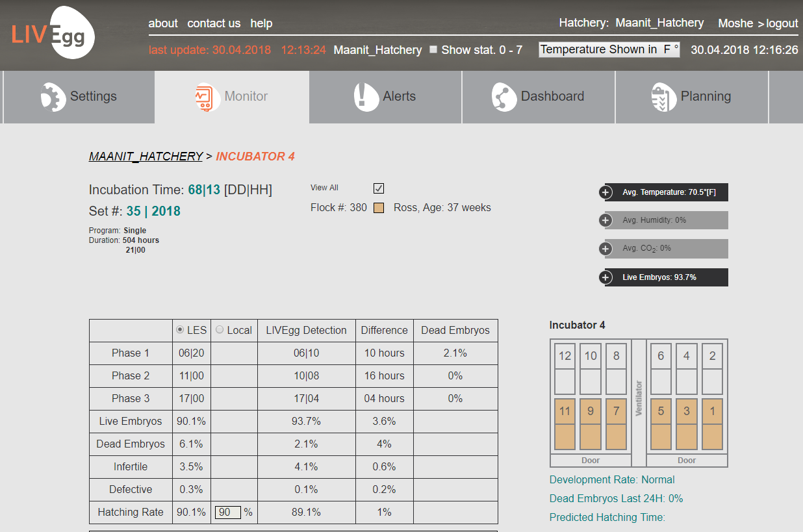Click the Settings gear-egg icon
Viewport: 803px width, 532px height.
[53, 97]
